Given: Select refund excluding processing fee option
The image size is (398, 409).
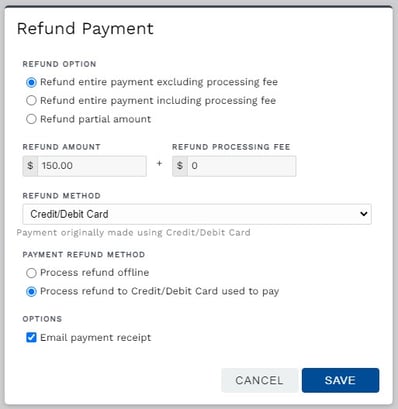Looking at the screenshot, I should point(31,82).
